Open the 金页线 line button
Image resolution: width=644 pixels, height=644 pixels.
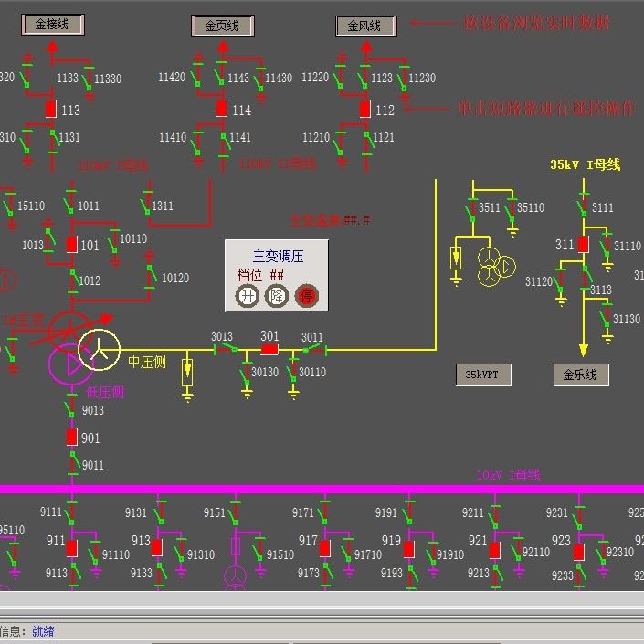[223, 26]
